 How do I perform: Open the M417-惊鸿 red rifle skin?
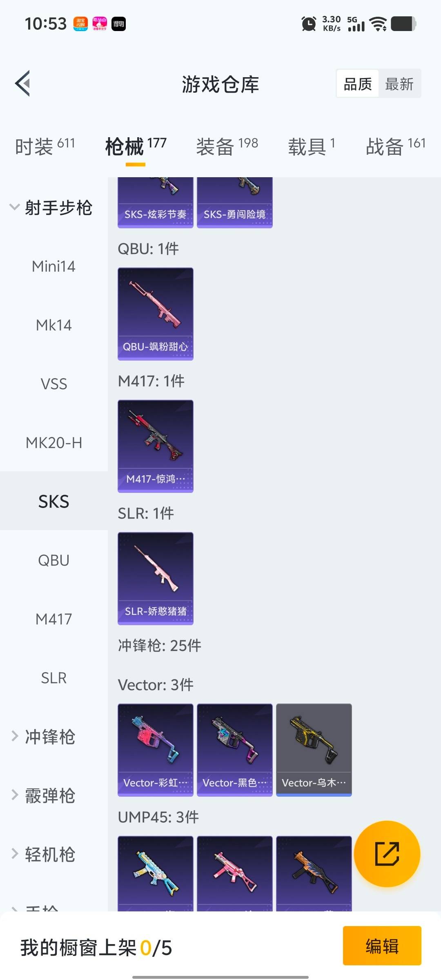(155, 446)
